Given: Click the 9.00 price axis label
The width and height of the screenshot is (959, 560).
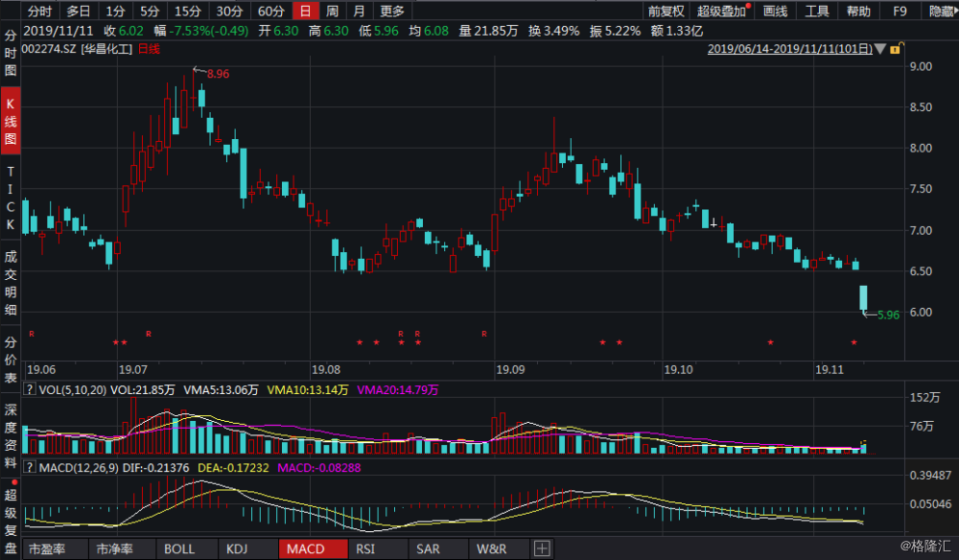Looking at the screenshot, I should coord(921,66).
